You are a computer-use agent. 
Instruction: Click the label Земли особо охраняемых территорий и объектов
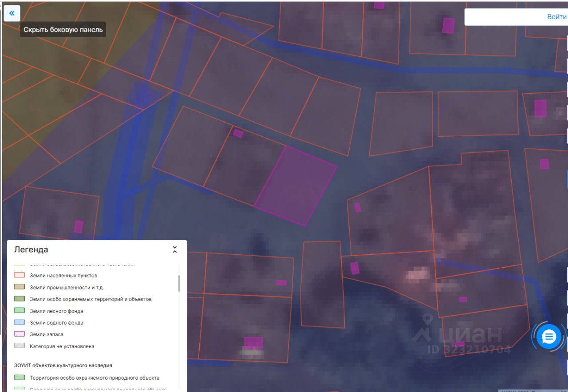pos(91,299)
